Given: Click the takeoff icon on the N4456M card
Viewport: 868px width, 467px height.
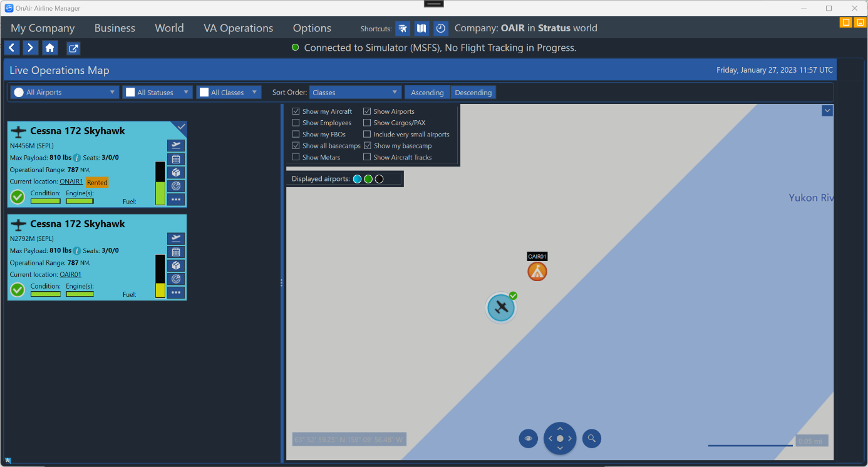Looking at the screenshot, I should [x=176, y=145].
